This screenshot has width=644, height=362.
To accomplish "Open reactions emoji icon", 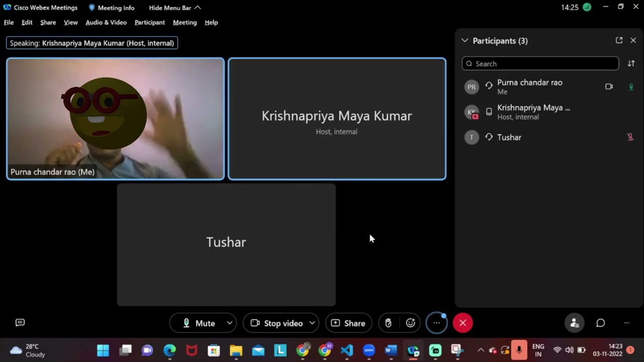I will tap(411, 323).
